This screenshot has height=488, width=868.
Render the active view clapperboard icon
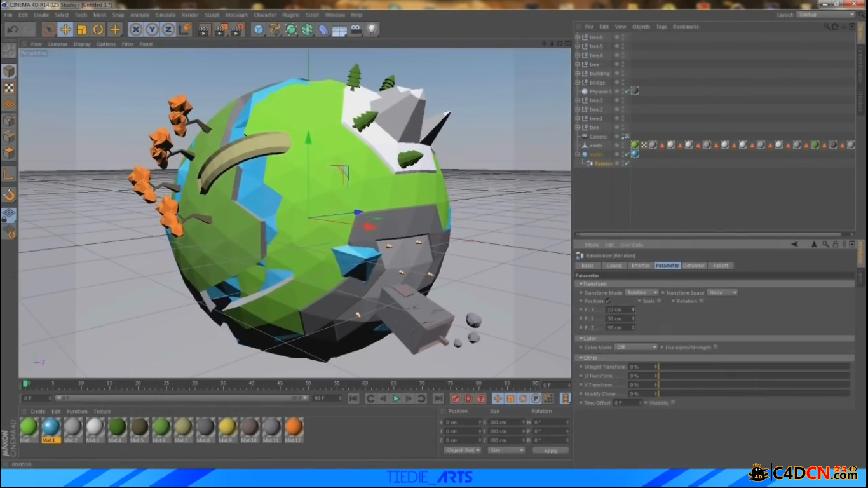204,29
